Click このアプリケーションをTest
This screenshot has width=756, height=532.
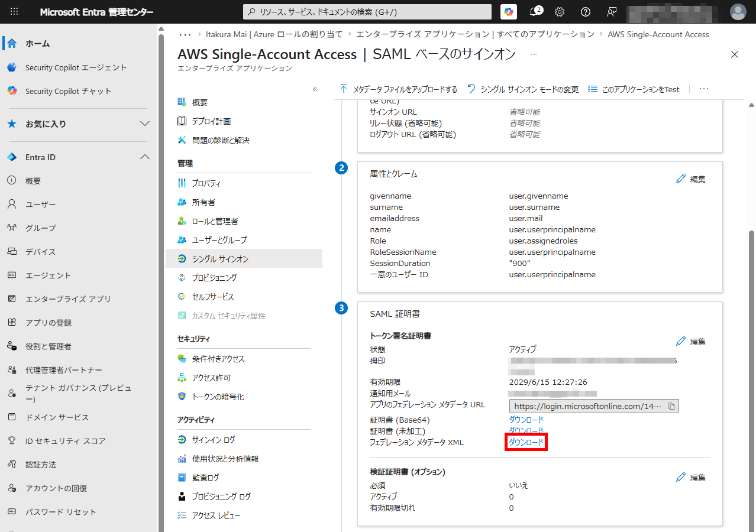[634, 89]
